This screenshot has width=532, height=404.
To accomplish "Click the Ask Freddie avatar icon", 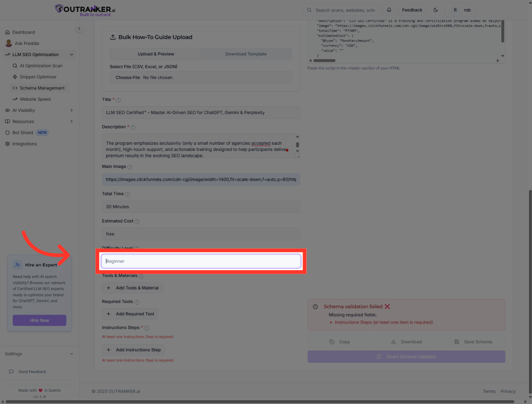I will click(x=9, y=43).
